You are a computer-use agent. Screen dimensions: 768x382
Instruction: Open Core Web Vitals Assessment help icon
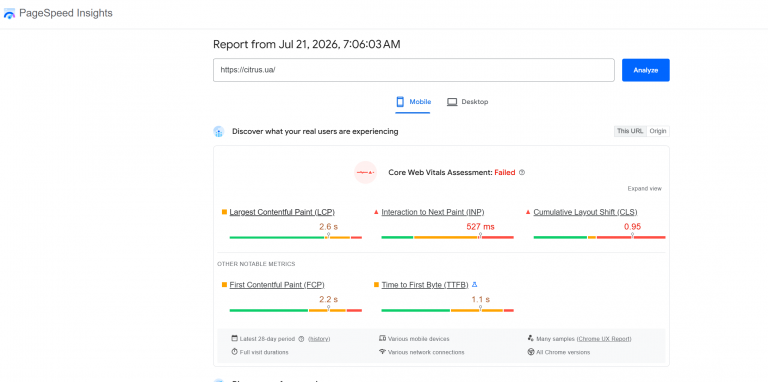[522, 172]
